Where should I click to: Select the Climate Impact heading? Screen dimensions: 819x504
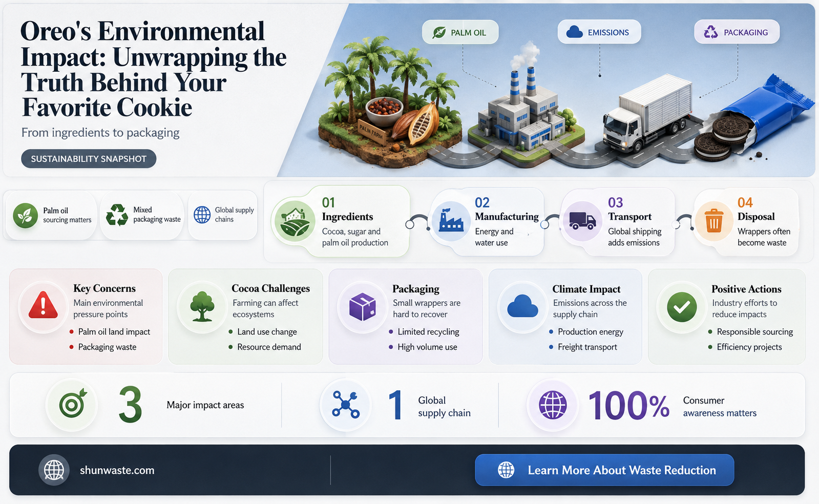[586, 289]
